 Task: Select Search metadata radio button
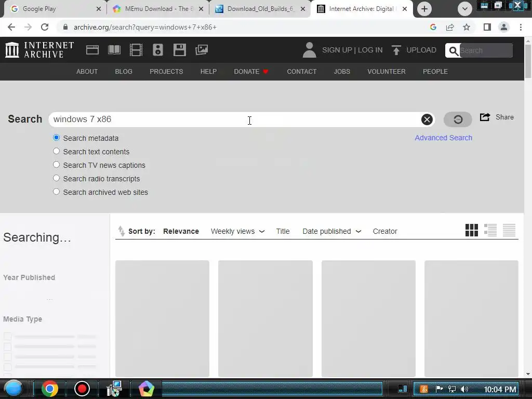tap(56, 138)
